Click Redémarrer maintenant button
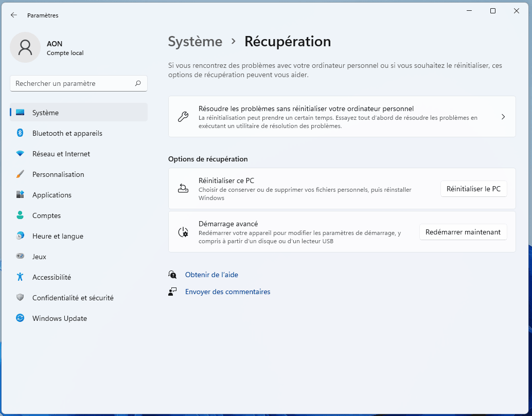Viewport: 532px width, 416px height. pyautogui.click(x=463, y=232)
